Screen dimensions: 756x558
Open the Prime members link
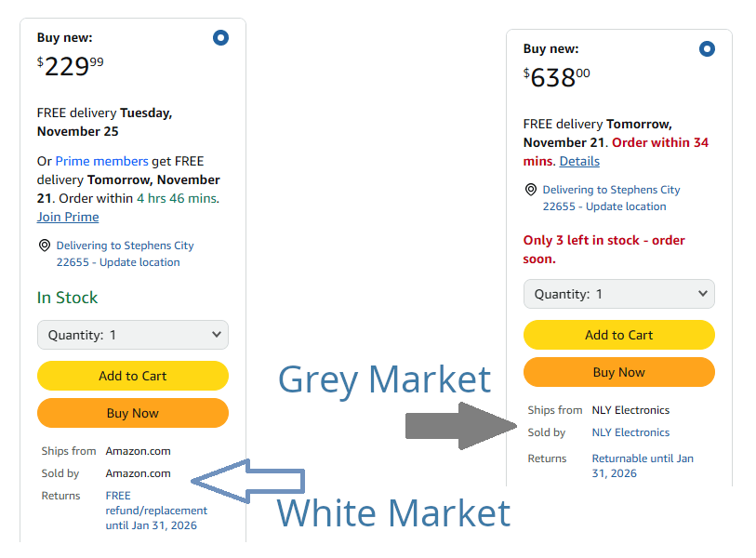tap(101, 161)
